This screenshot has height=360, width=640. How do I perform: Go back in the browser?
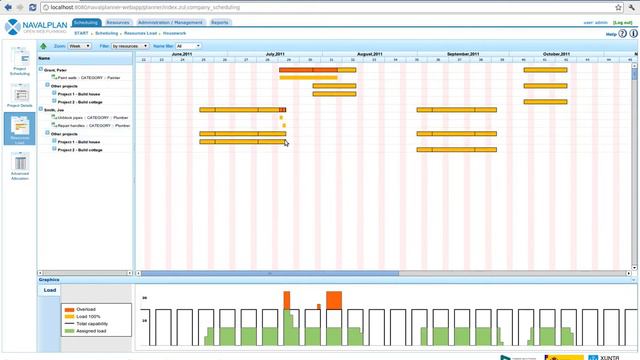coord(8,7)
